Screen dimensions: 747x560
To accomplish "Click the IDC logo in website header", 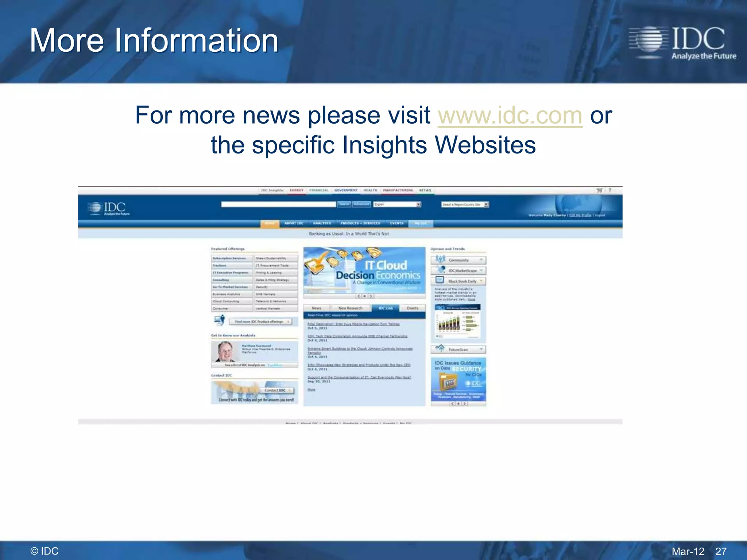I will point(108,209).
